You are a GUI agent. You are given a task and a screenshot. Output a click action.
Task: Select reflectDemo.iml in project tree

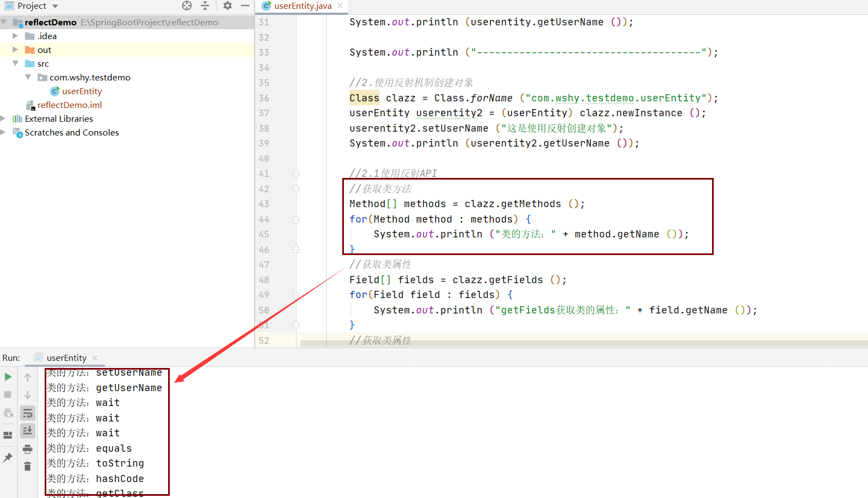pyautogui.click(x=69, y=105)
